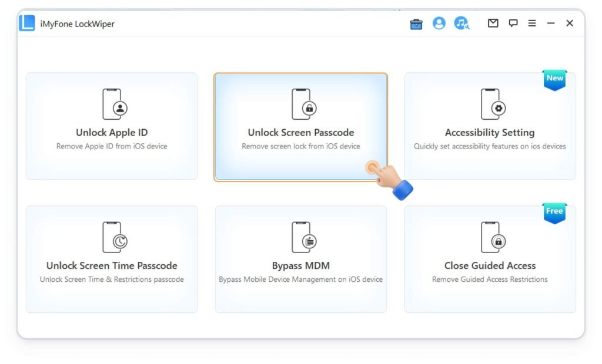The width and height of the screenshot is (602, 364).
Task: Open the feedback chat bubble icon
Action: point(513,23)
